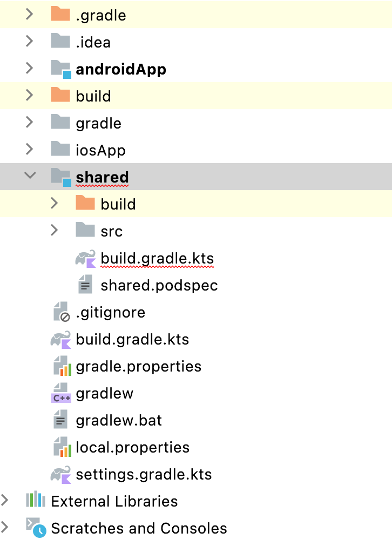This screenshot has height=553, width=392.
Task: Click the External Libraries bar-chart icon
Action: 35,500
